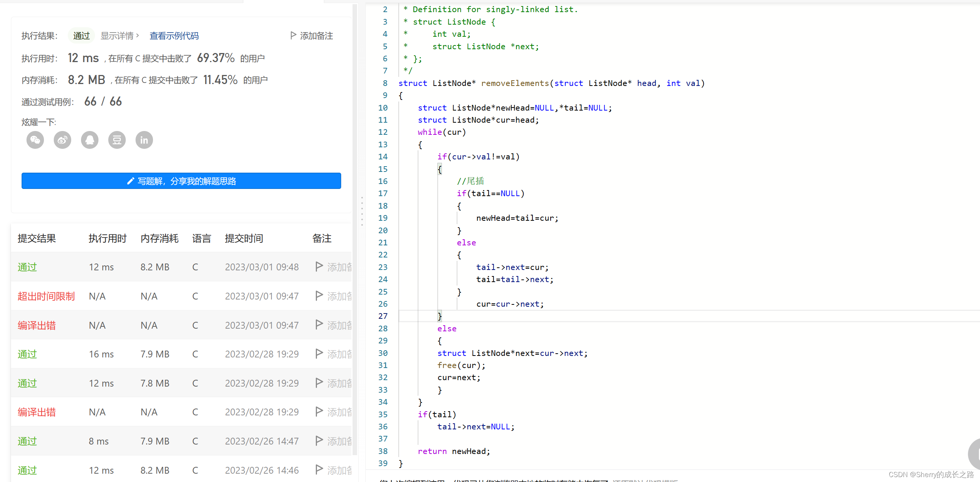Open 通过 submission with 7.8 MB memory
980x482 pixels.
click(x=27, y=383)
